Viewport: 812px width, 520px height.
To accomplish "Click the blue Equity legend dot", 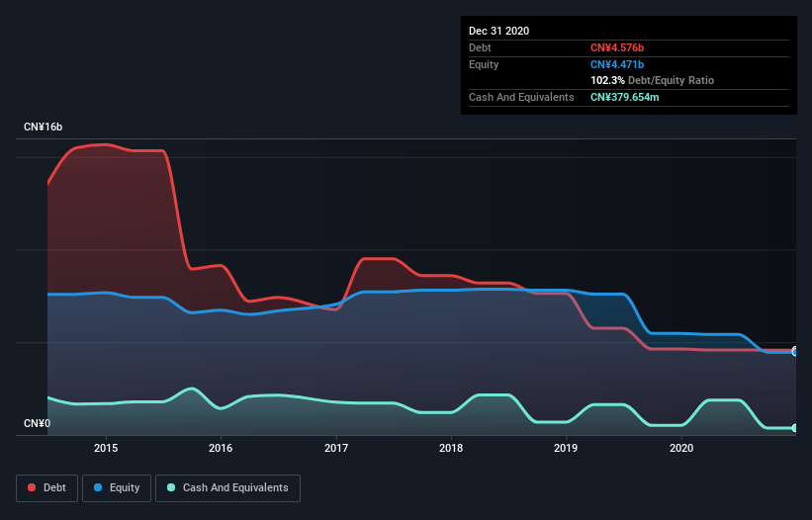I will (98, 487).
